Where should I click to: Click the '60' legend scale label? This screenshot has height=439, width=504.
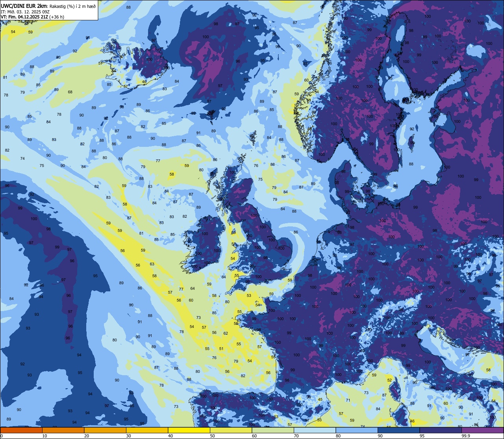point(254,436)
